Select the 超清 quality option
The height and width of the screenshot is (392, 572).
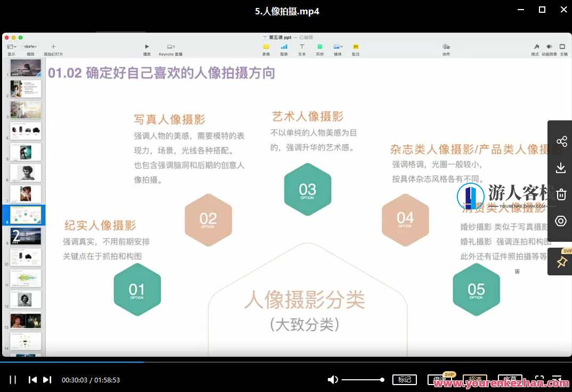(474, 379)
